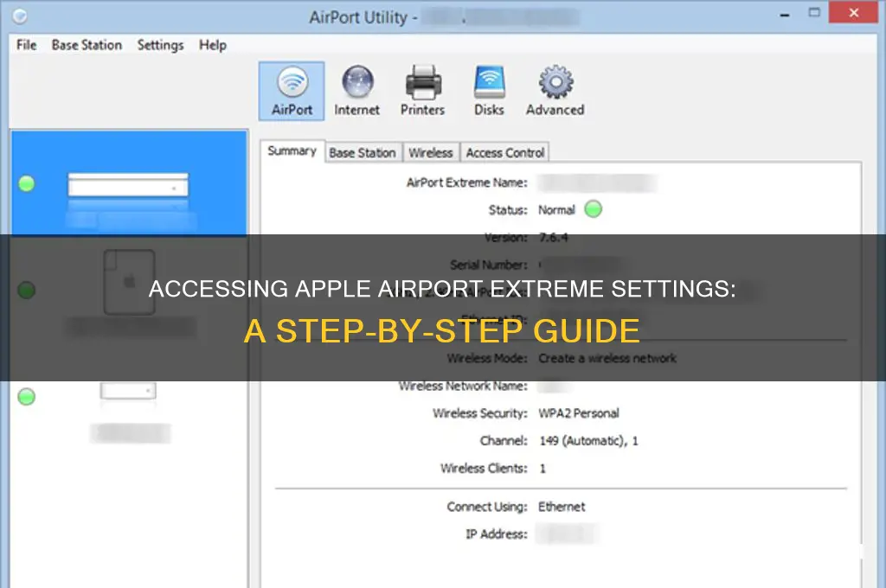886x588 pixels.
Task: Select the third base station in the sidebar
Action: [130, 412]
